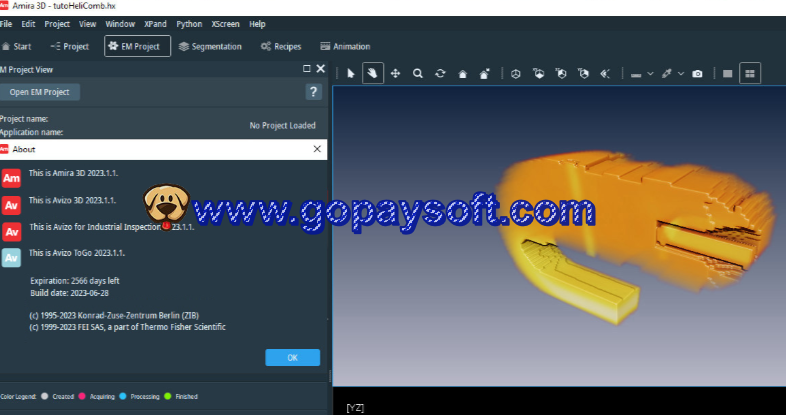Click the question mark help button
The image size is (786, 415).
pos(313,92)
